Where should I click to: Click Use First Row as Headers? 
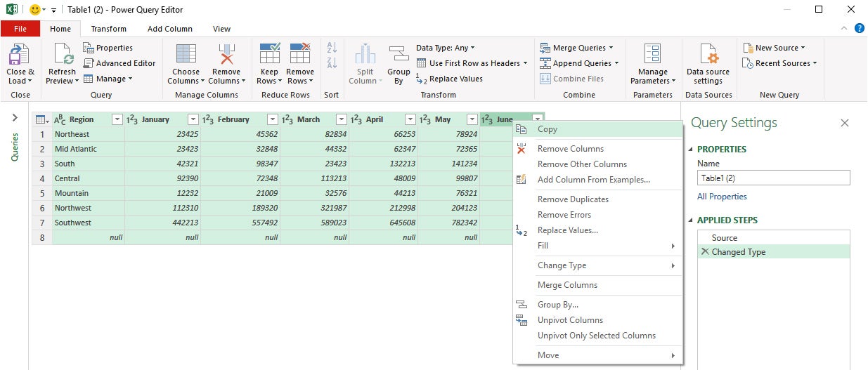pyautogui.click(x=472, y=63)
